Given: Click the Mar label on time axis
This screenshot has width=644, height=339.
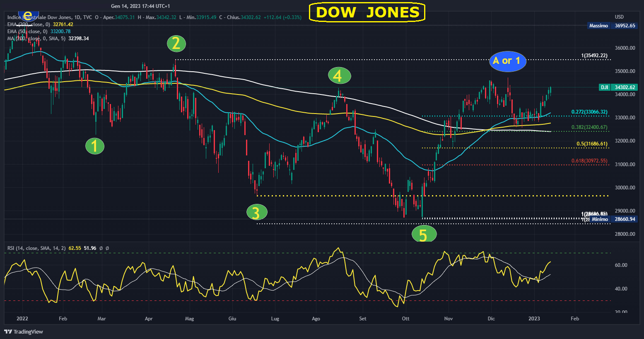Looking at the screenshot, I should [101, 319].
